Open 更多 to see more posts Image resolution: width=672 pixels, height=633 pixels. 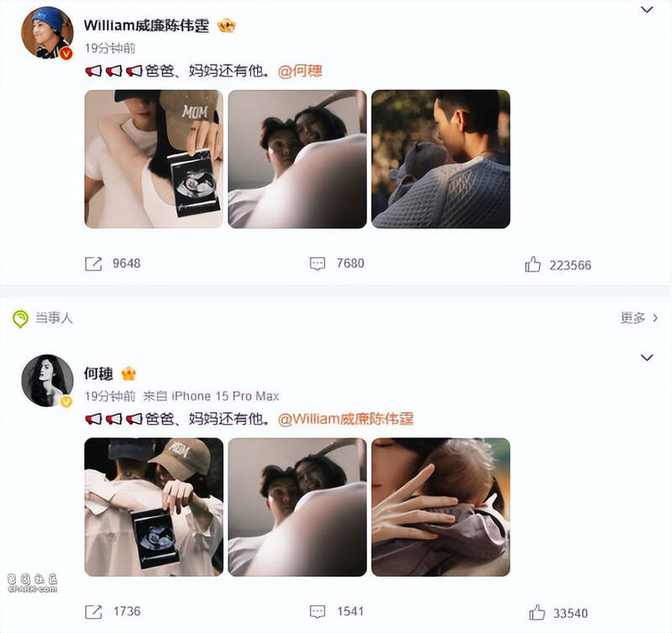[x=638, y=318]
